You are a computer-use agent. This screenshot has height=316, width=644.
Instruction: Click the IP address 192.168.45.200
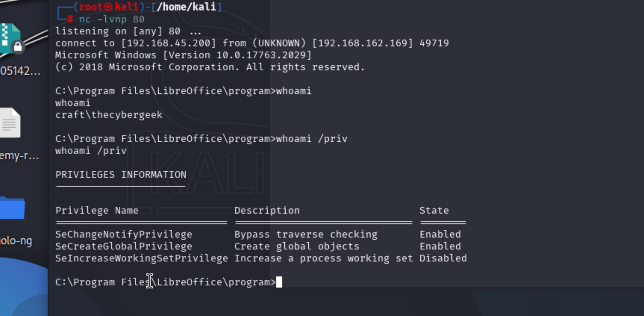coord(169,43)
